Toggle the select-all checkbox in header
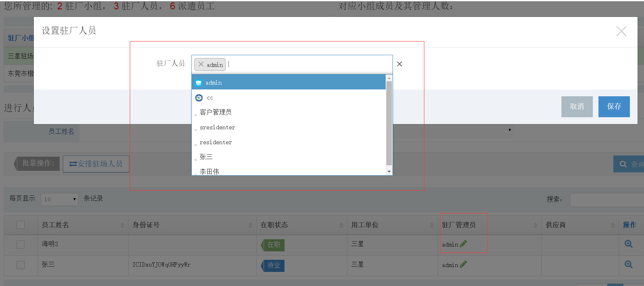Screen dimensions: 644x286 [21, 225]
